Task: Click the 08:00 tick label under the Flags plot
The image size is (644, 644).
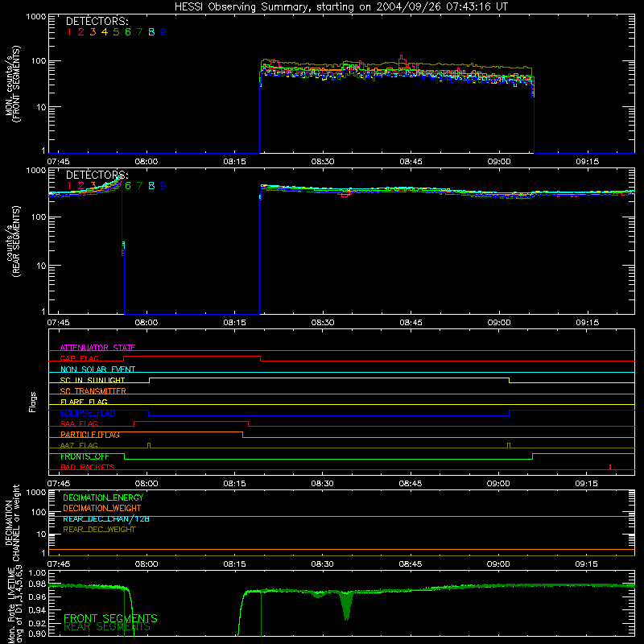Action: (147, 484)
